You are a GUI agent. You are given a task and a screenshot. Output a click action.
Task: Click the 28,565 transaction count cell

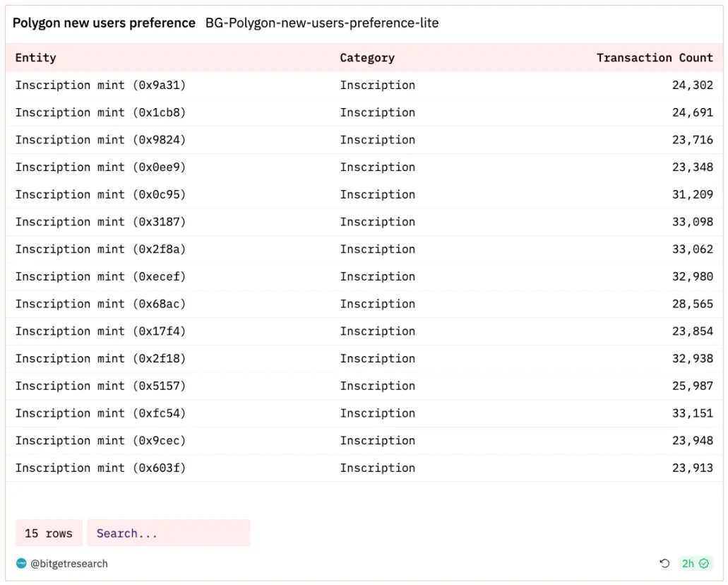692,304
